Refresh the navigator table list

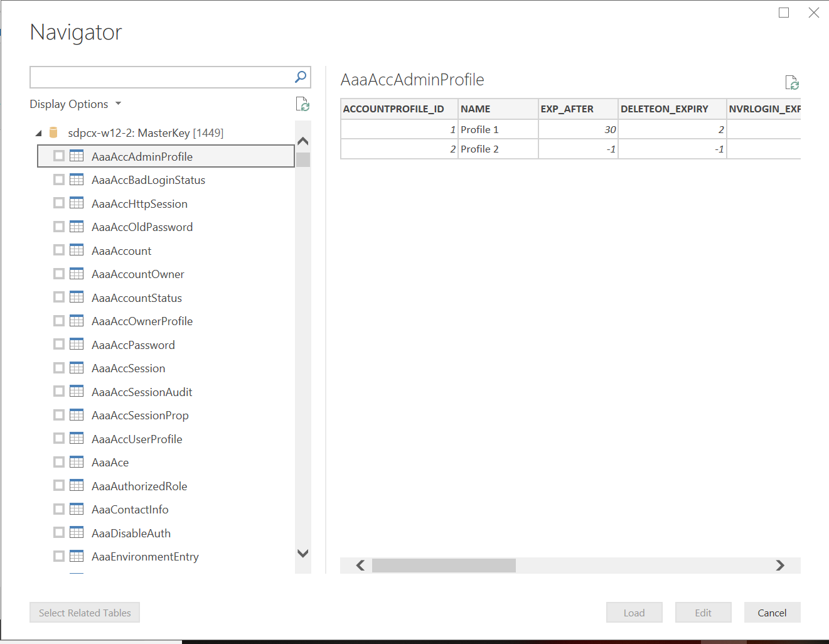[x=302, y=104]
